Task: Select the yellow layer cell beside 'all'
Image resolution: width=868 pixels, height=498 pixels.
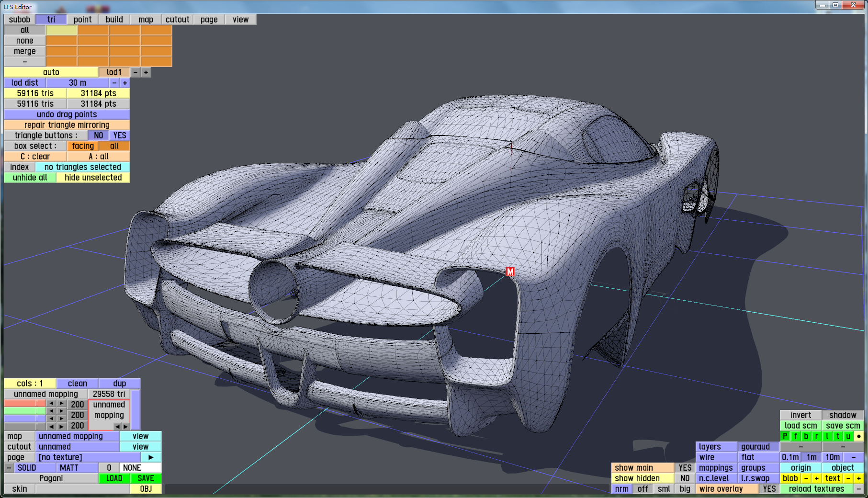Action: (62, 30)
